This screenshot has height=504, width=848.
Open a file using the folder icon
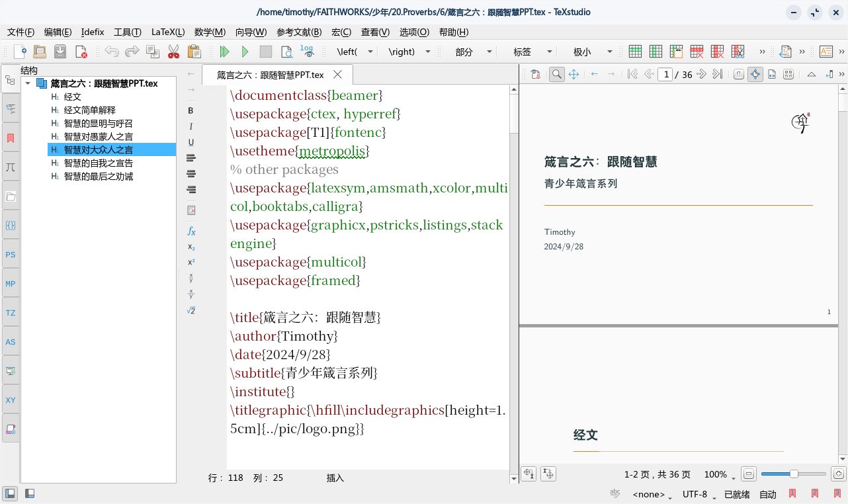tap(40, 52)
